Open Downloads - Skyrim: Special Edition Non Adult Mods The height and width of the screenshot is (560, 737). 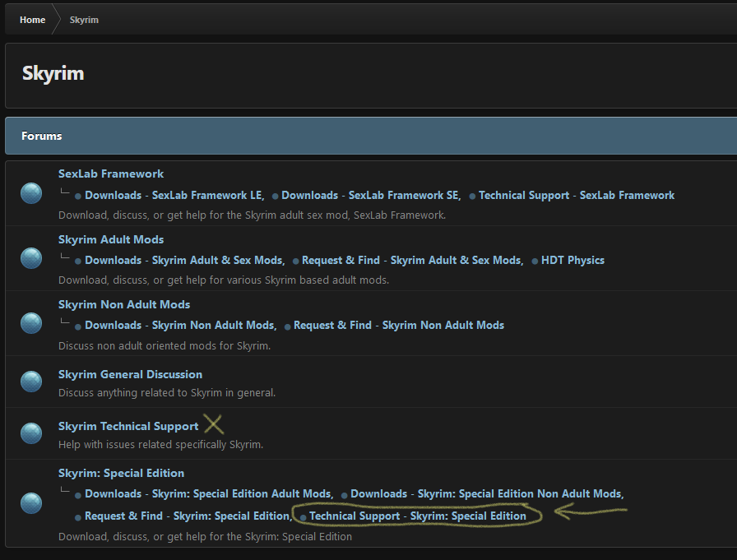487,493
